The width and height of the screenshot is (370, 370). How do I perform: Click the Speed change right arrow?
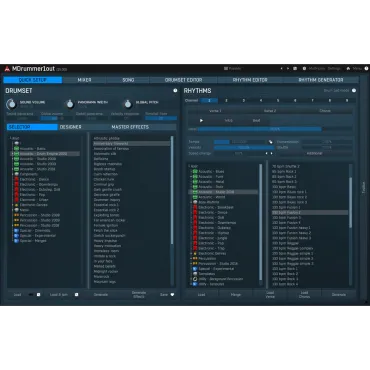click(x=271, y=153)
